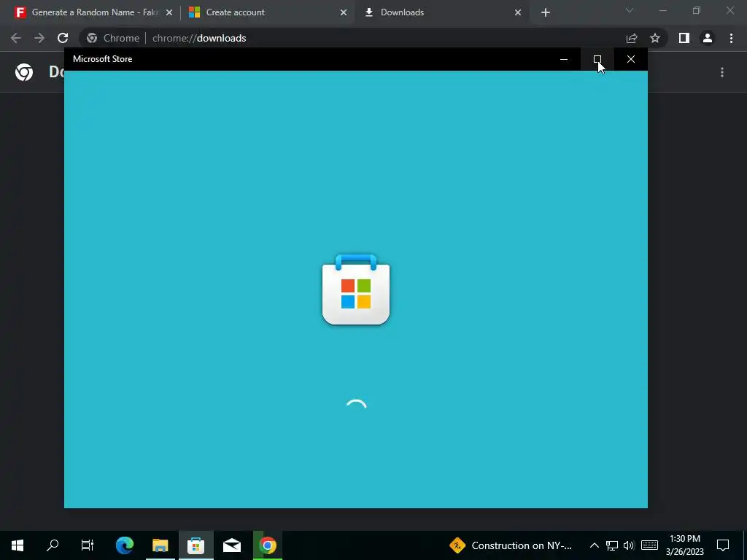
Task: Click the Microsoft Store bag logo
Action: 356,289
